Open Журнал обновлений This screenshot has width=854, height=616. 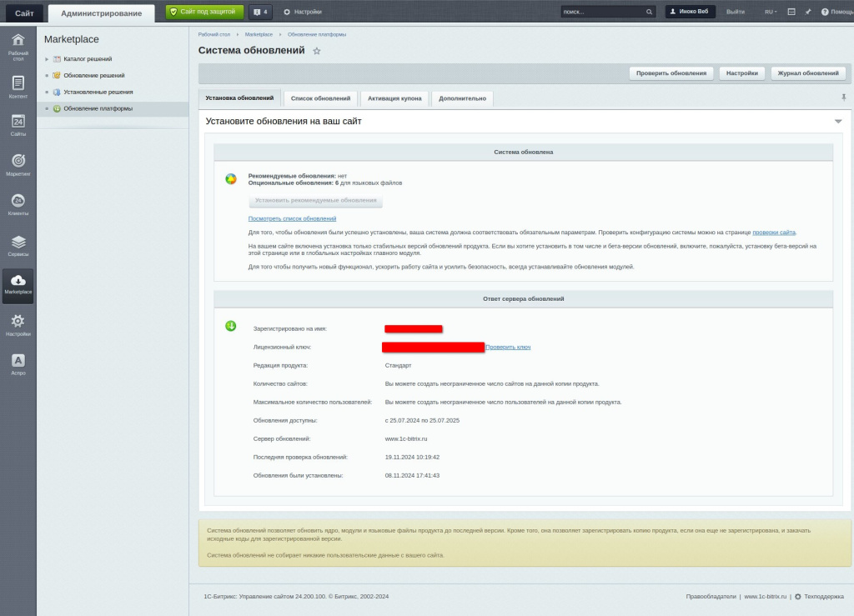pos(807,73)
